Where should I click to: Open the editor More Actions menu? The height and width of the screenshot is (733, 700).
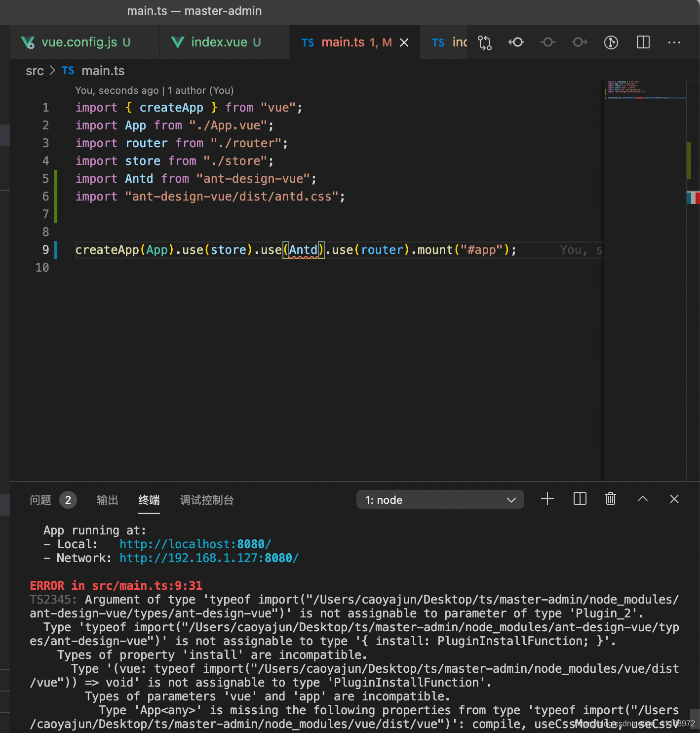[x=674, y=42]
